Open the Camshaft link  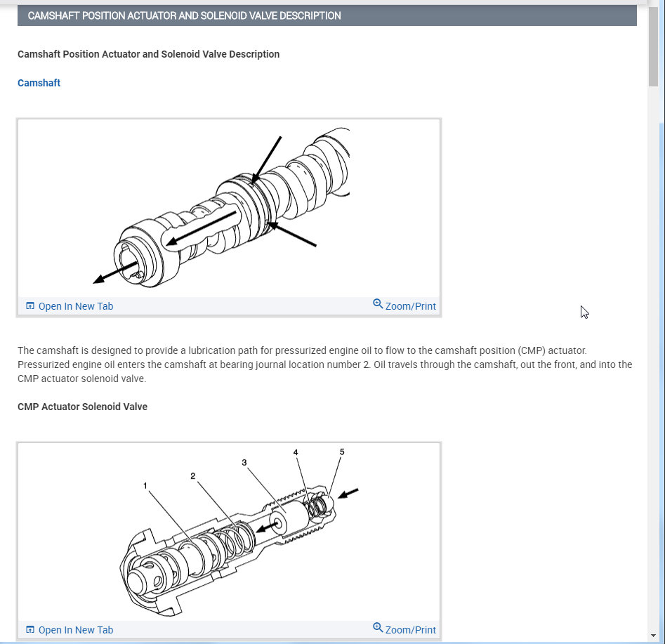click(x=39, y=83)
